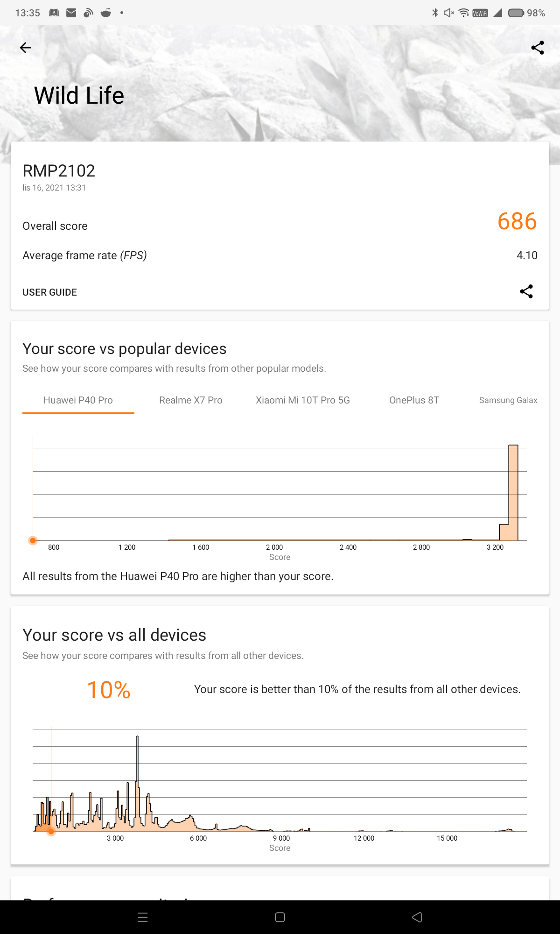Tap the orange score marker on popular devices chart
Screen dimensions: 560x934
33,541
